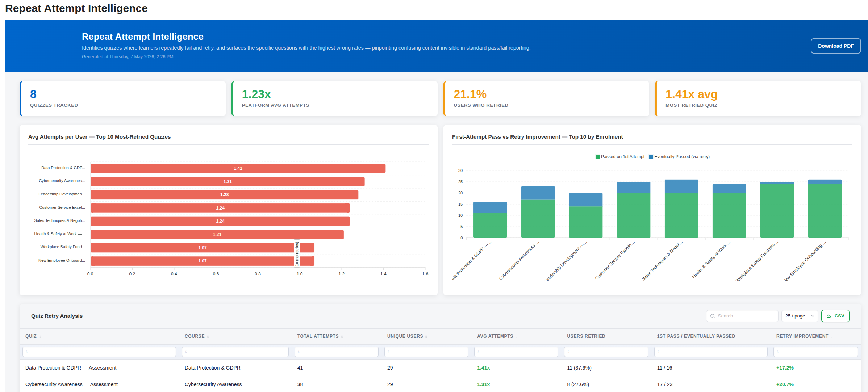Click the RETRY IMPROVEMENT filter field

815,352
